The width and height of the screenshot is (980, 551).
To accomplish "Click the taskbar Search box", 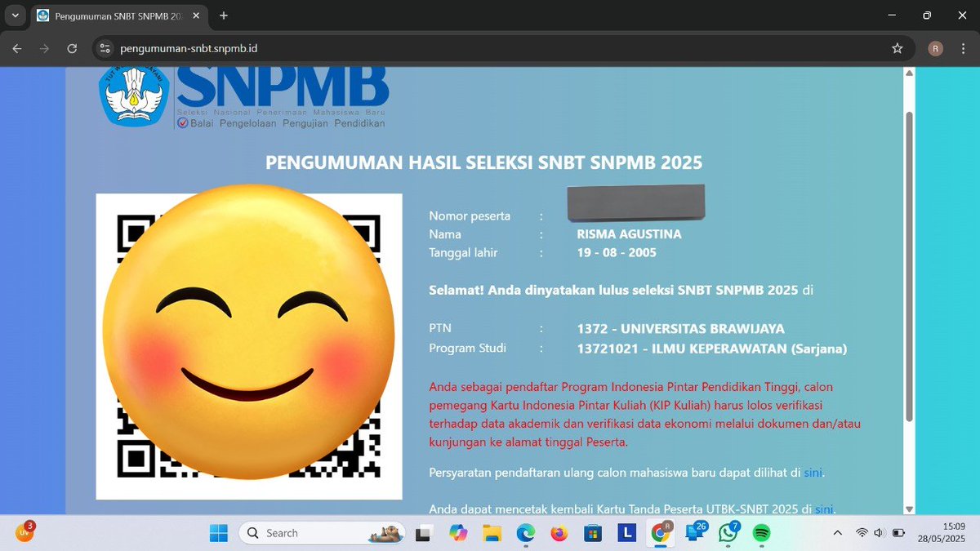I will coord(322,533).
